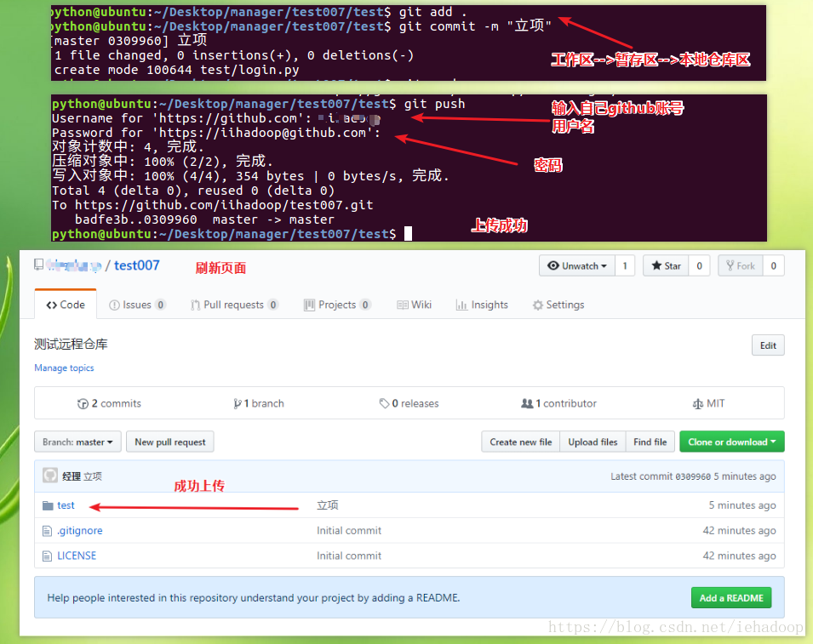Click the star count 0
The height and width of the screenshot is (644, 813).
699,265
